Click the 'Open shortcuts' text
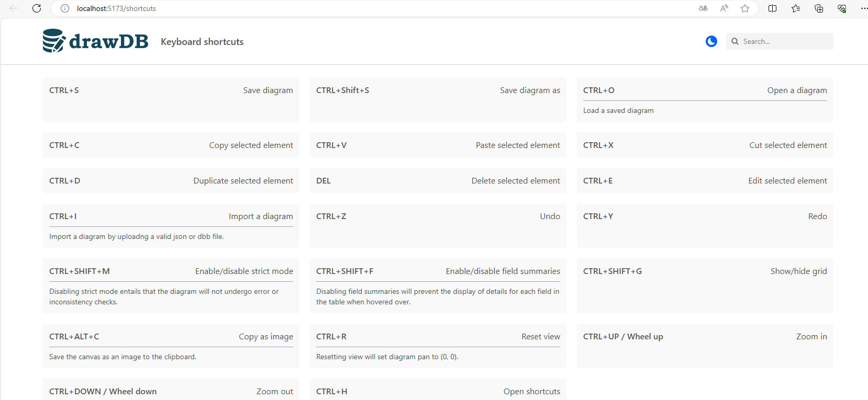Image resolution: width=868 pixels, height=400 pixels. point(532,392)
